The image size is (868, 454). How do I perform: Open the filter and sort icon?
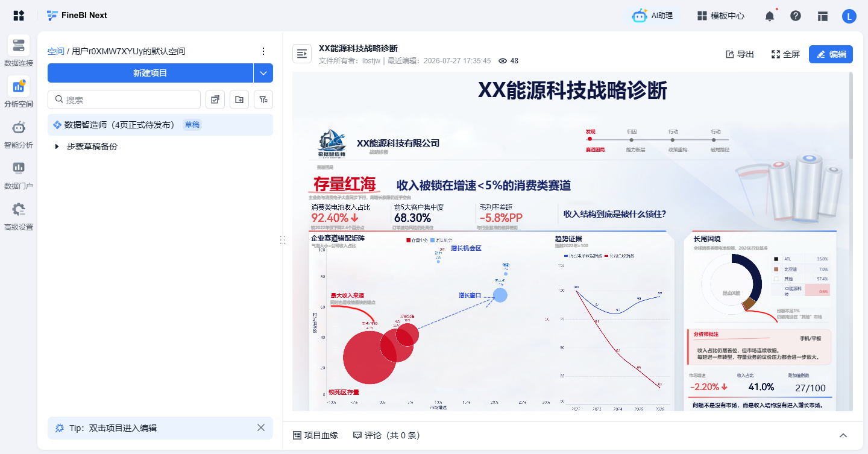pyautogui.click(x=263, y=99)
